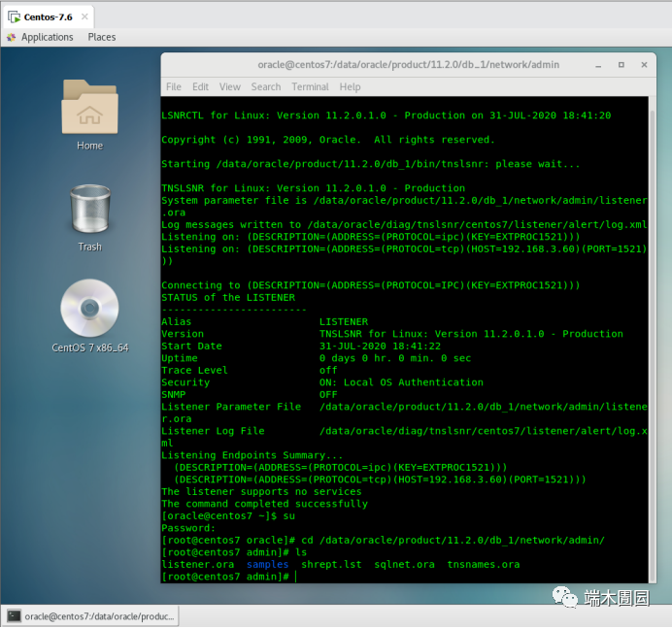Click the SNMP value OFF
Screen dimensions: 672x628
click(x=328, y=394)
